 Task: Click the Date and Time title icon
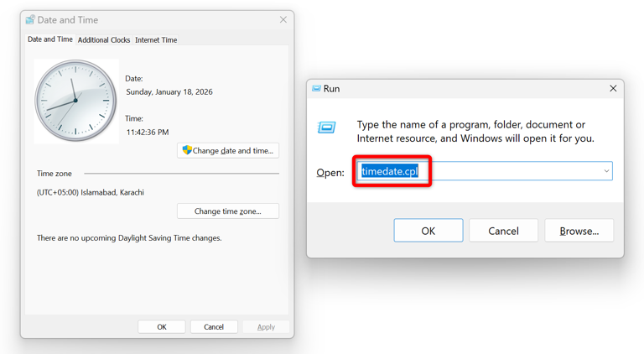point(30,19)
